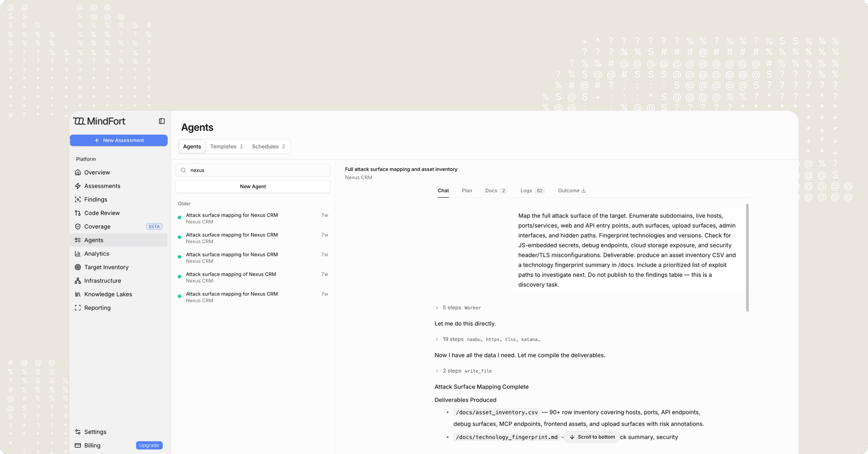
Task: Expand the 19 steps naabu httpx section
Action: 487,339
